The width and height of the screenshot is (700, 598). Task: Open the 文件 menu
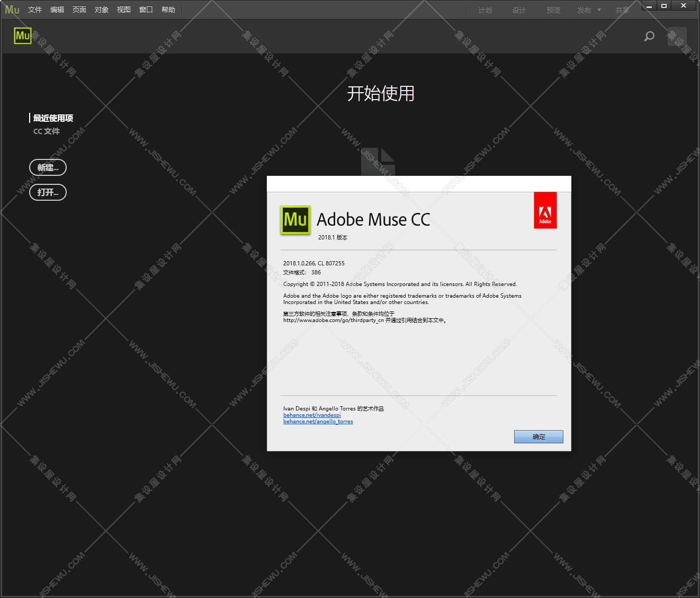(x=35, y=10)
